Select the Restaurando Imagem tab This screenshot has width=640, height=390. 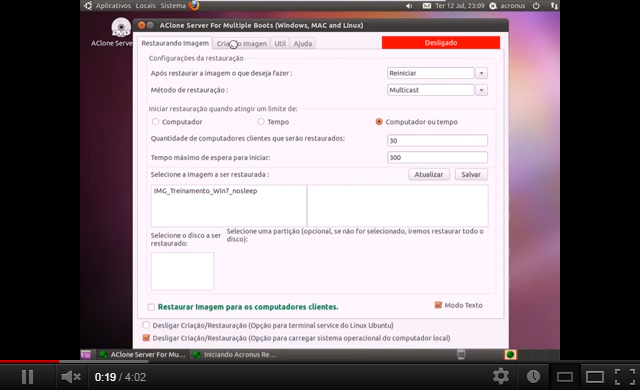tap(175, 43)
